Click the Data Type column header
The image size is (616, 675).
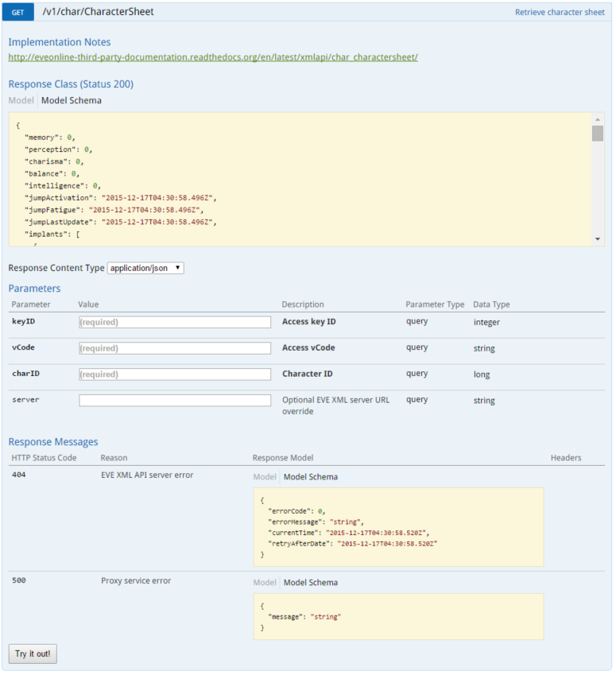pos(491,305)
